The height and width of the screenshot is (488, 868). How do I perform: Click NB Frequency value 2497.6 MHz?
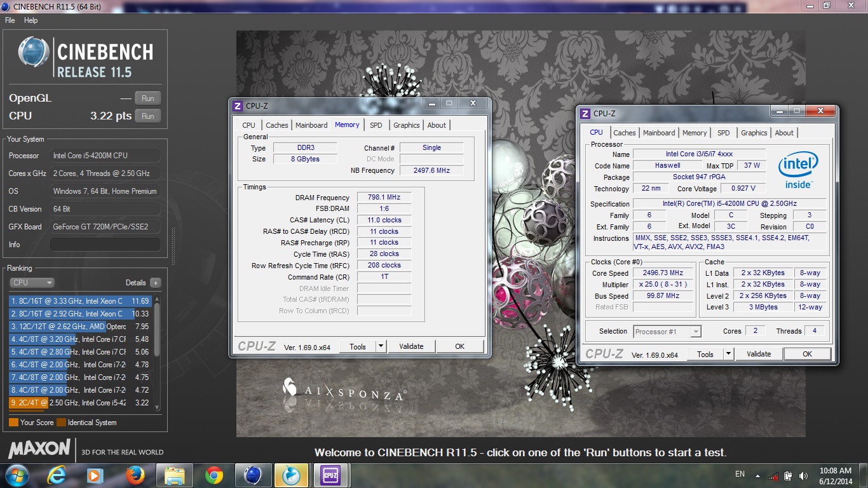pos(431,170)
